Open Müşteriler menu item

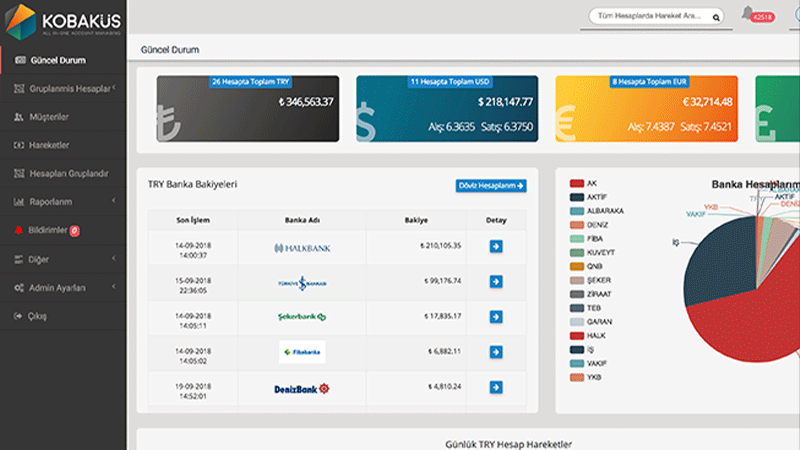(x=63, y=117)
